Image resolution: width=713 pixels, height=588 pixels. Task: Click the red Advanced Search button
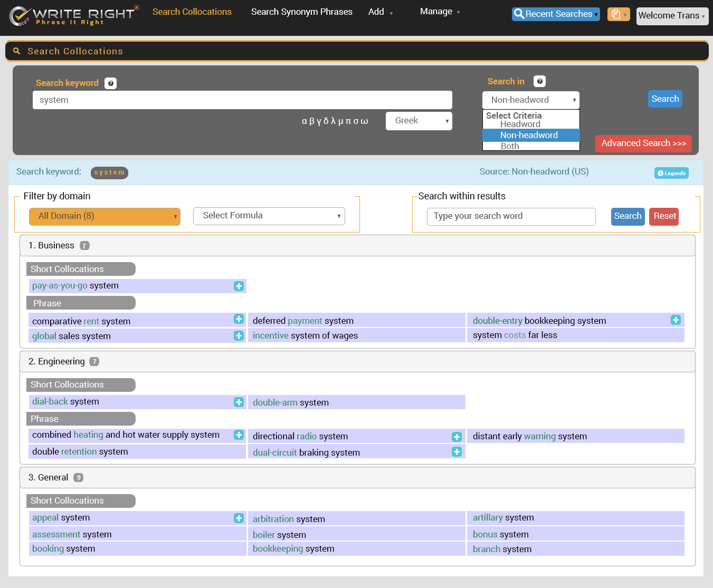point(643,143)
